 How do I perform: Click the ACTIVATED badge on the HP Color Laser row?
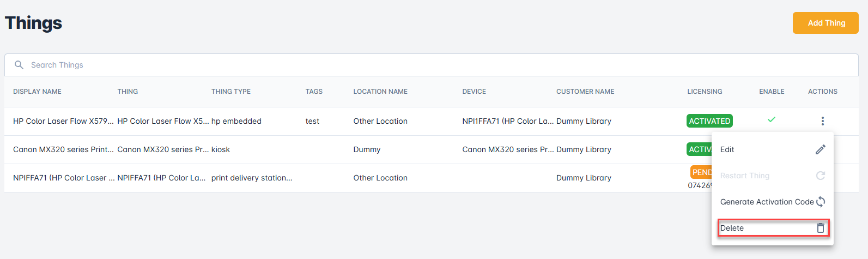709,121
